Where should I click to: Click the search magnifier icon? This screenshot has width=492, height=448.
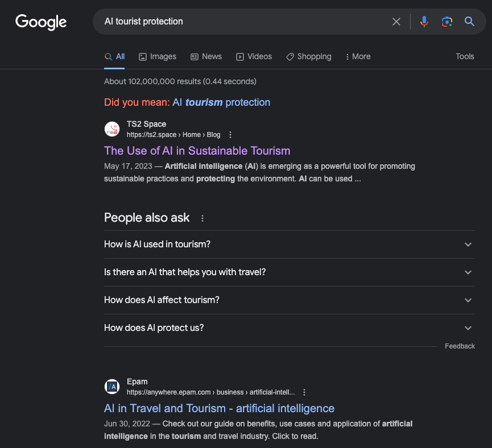[x=469, y=22]
